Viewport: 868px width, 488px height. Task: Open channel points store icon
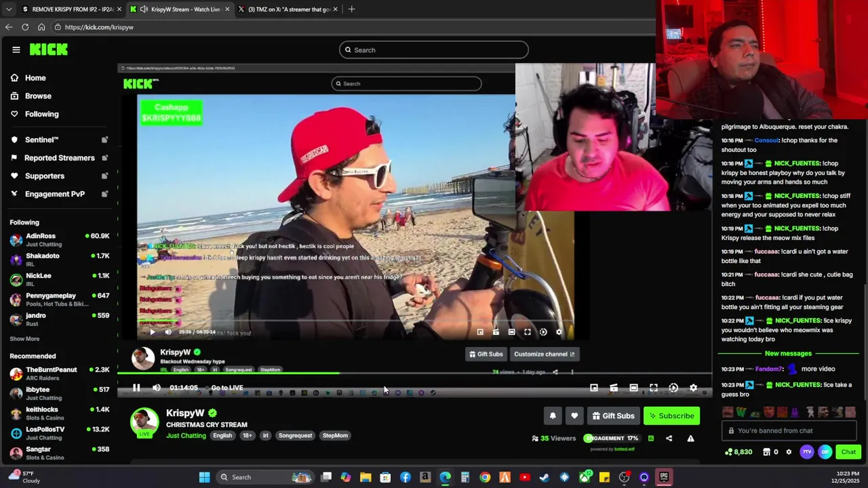pyautogui.click(x=766, y=452)
